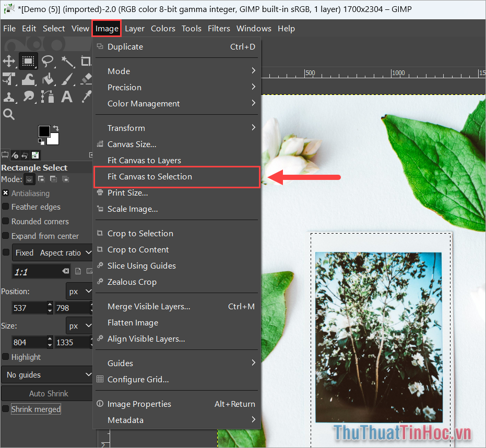Enable Shrink merged checkbox
Image resolution: width=486 pixels, height=448 pixels.
(x=6, y=409)
